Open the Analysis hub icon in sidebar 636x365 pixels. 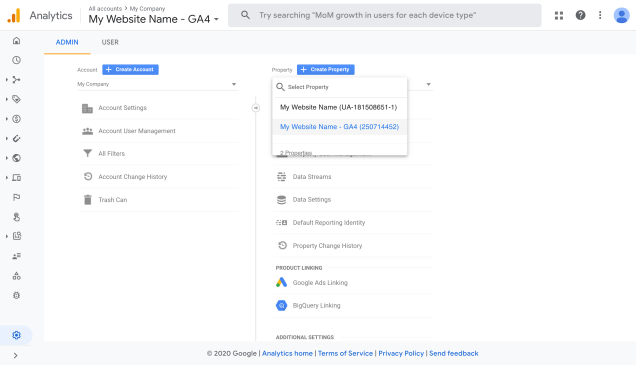[x=16, y=236]
